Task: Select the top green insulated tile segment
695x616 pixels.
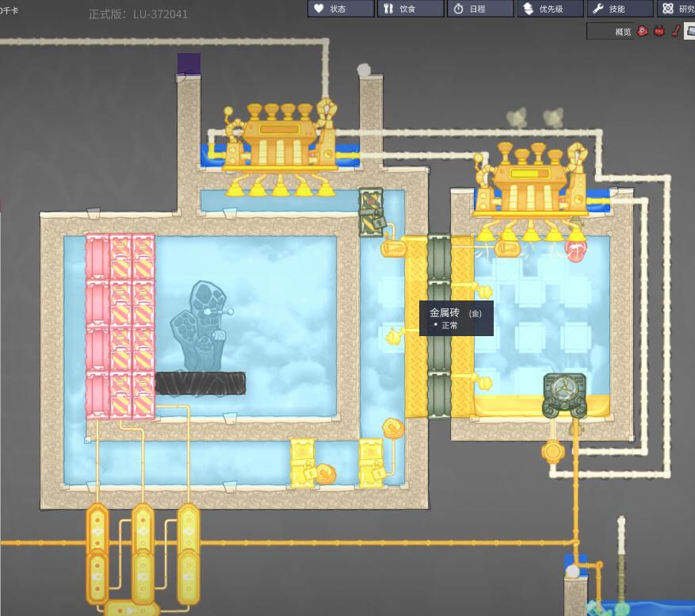Action: pos(439,258)
